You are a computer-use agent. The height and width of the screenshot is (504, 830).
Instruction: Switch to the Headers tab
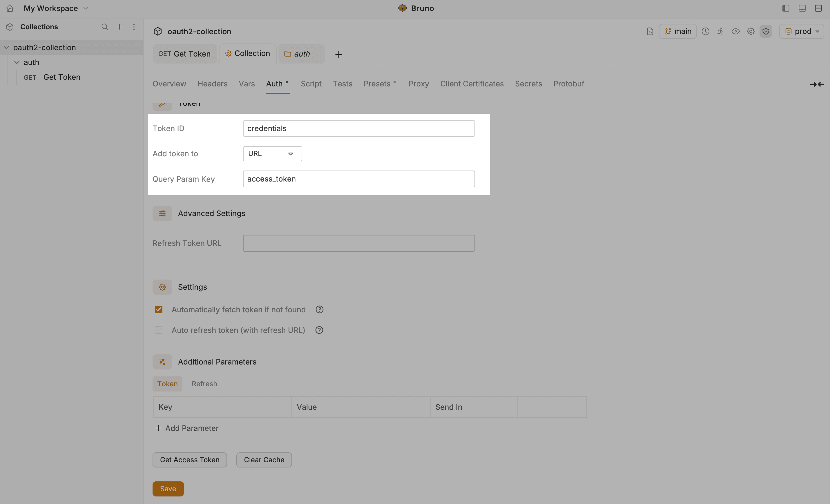coord(212,84)
